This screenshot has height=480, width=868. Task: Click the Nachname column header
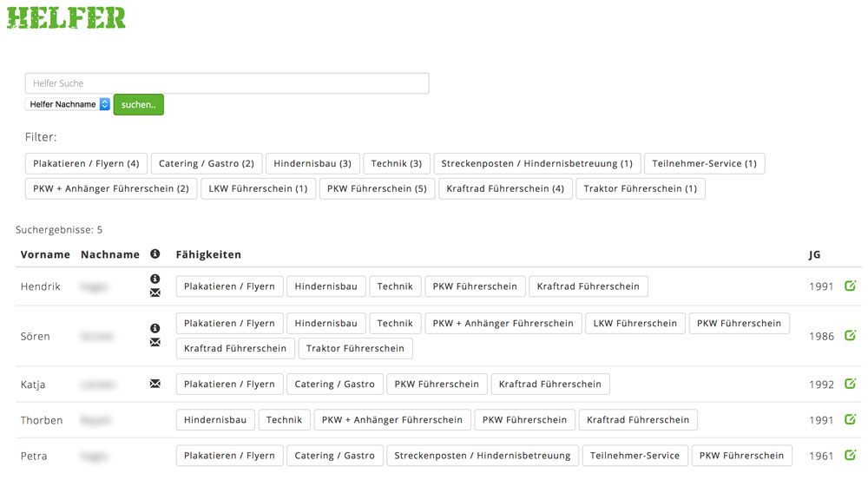point(110,254)
